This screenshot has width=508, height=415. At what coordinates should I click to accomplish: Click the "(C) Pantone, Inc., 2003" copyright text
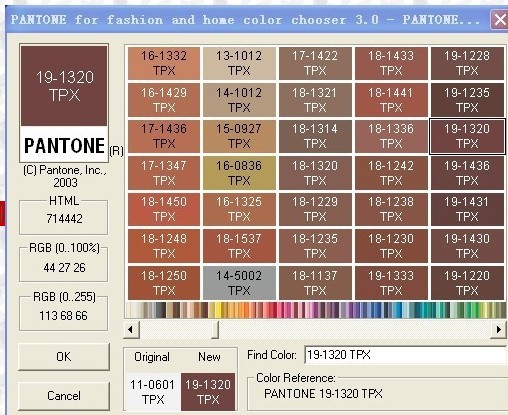[65, 176]
